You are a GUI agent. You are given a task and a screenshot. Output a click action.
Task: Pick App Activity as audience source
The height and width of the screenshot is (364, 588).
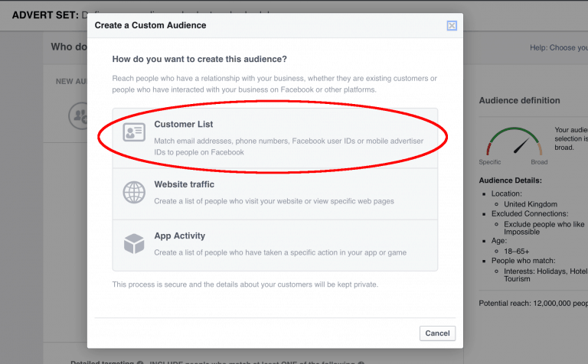click(x=179, y=236)
